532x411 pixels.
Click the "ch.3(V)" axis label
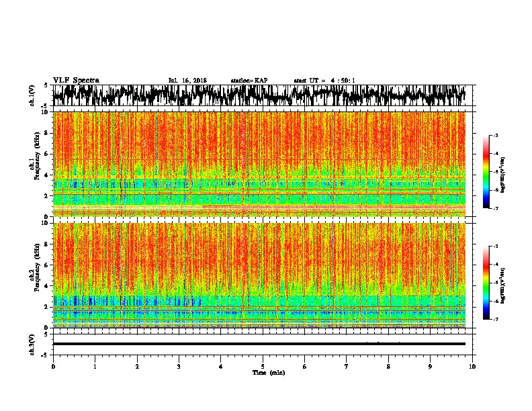click(32, 345)
